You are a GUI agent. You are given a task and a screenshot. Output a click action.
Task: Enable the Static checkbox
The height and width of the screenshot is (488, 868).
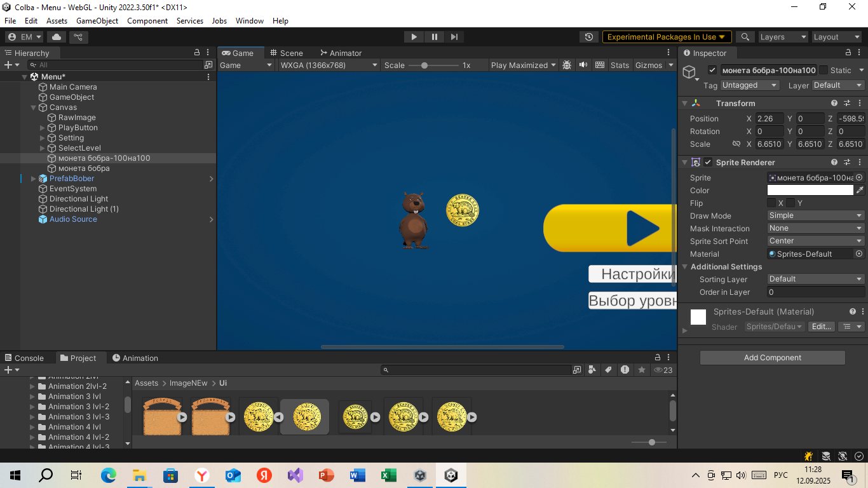pos(824,70)
